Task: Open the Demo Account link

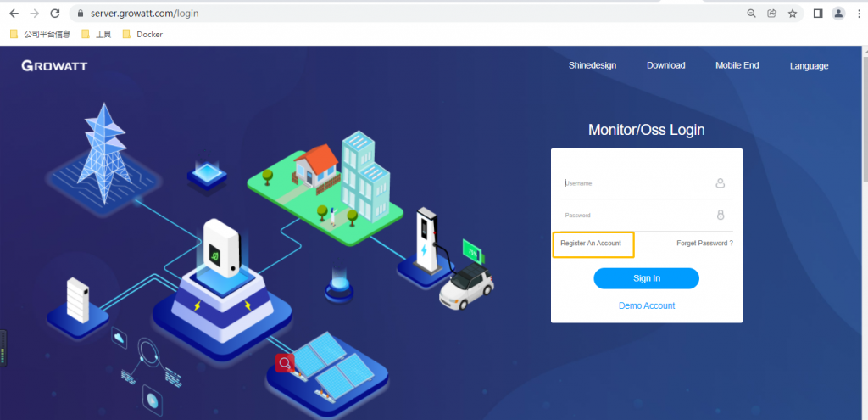Action: (x=647, y=305)
